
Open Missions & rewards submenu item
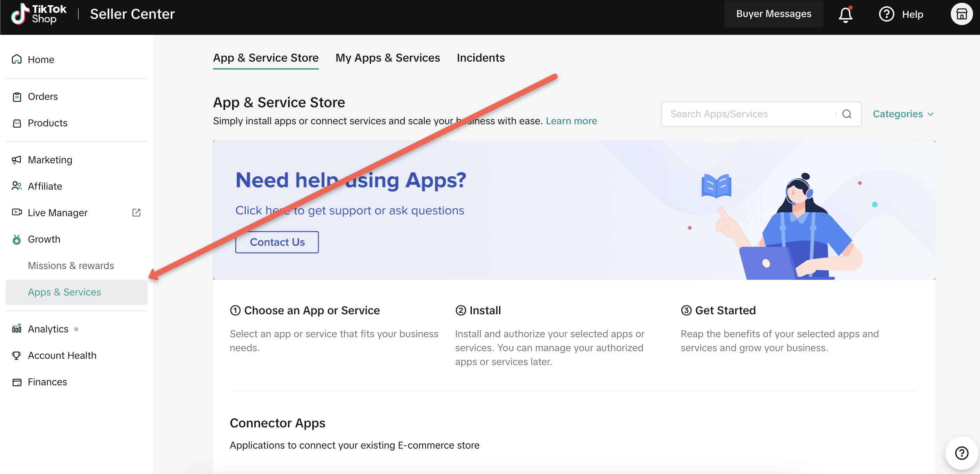pyautogui.click(x=71, y=266)
